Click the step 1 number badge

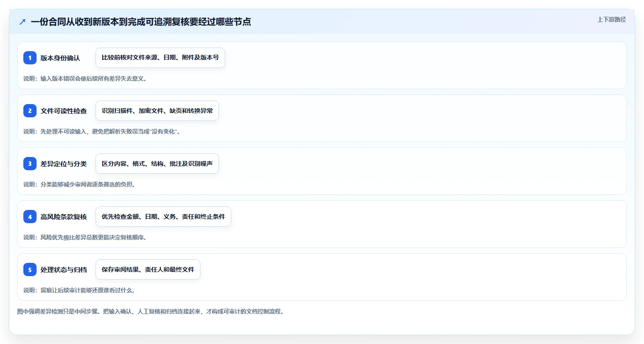click(30, 58)
